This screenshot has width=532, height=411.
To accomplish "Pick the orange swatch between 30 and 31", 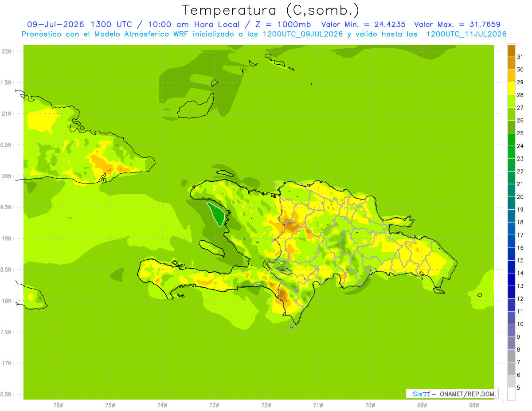I will [511, 63].
